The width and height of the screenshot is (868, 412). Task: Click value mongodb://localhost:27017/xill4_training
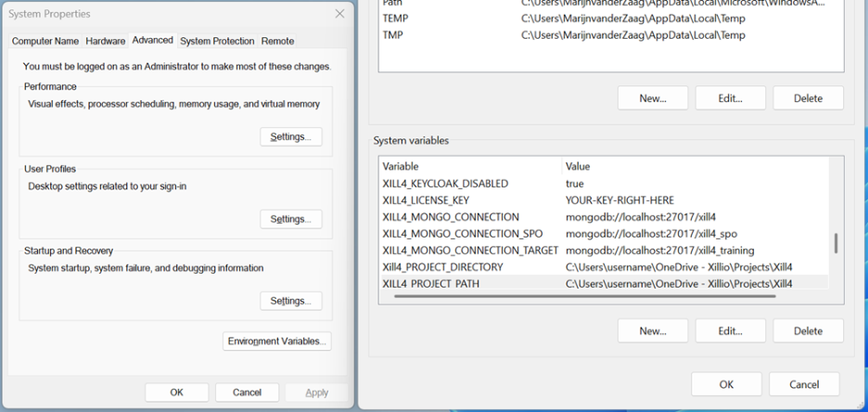pos(659,251)
